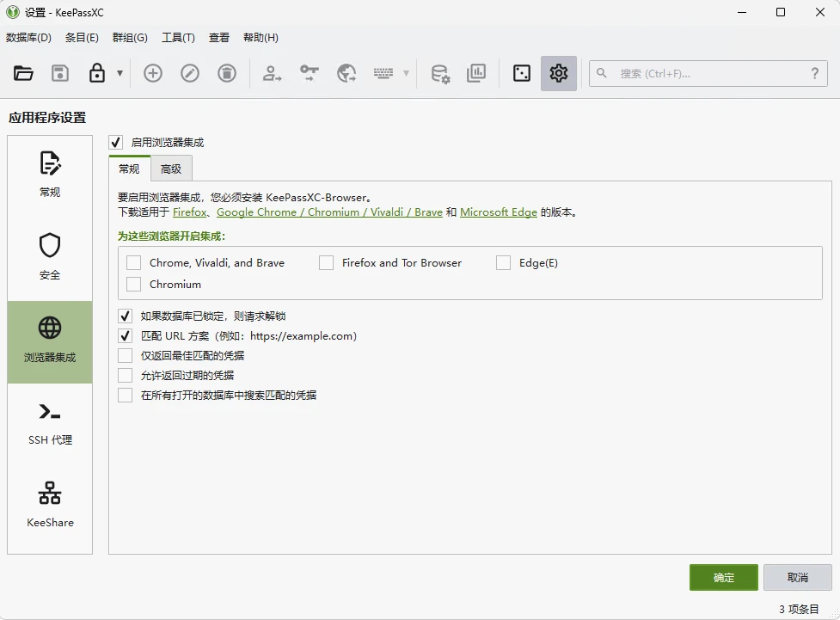Switch to the 高级 tab
The image size is (840, 620).
pos(171,169)
